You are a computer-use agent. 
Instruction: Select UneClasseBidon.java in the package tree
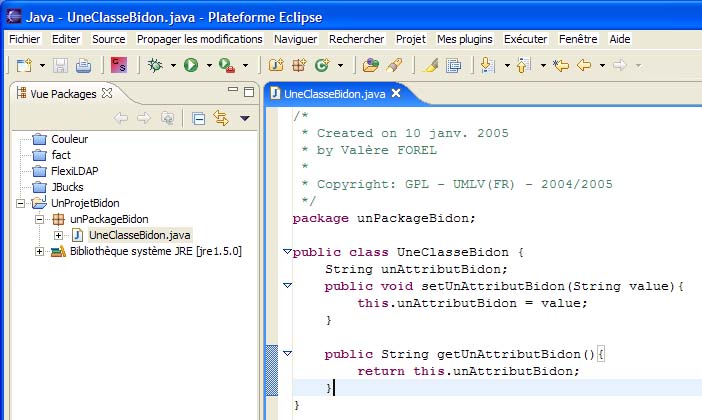137,235
